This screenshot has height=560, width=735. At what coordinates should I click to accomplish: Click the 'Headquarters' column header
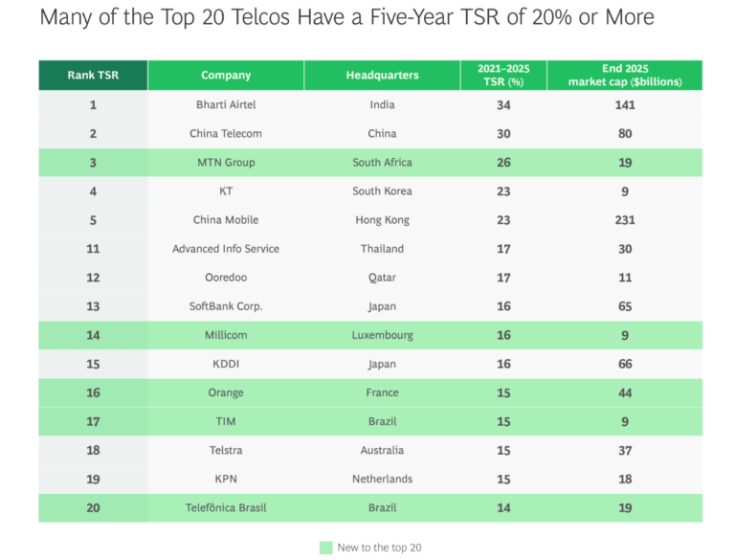(x=383, y=76)
